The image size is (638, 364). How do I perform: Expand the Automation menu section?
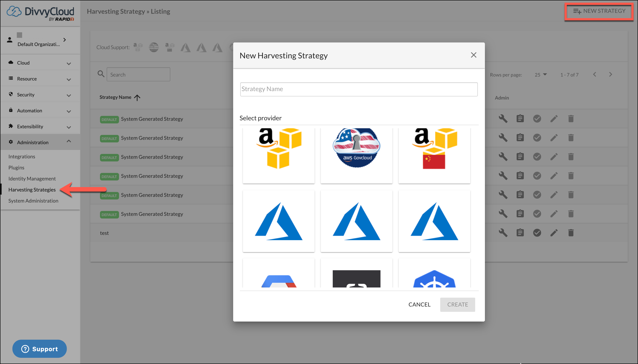[40, 111]
